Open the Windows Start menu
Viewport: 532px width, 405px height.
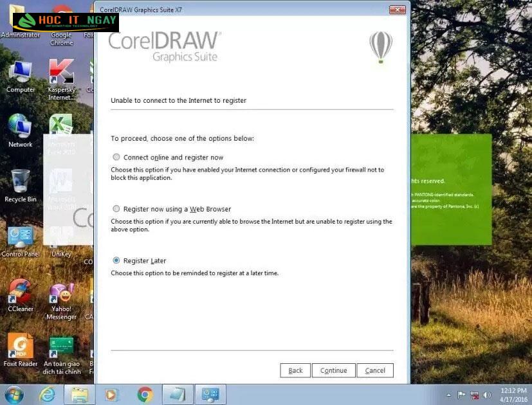(14, 395)
